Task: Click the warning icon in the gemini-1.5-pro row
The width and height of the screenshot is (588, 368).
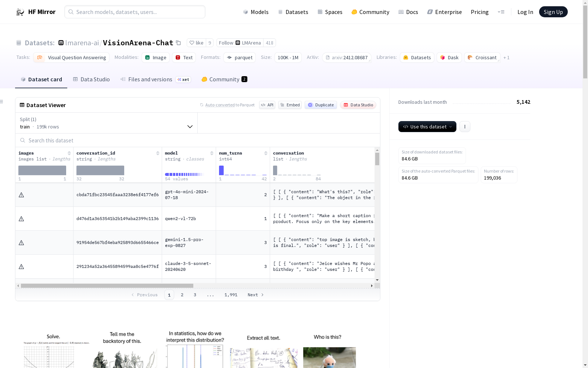Action: coord(21,243)
